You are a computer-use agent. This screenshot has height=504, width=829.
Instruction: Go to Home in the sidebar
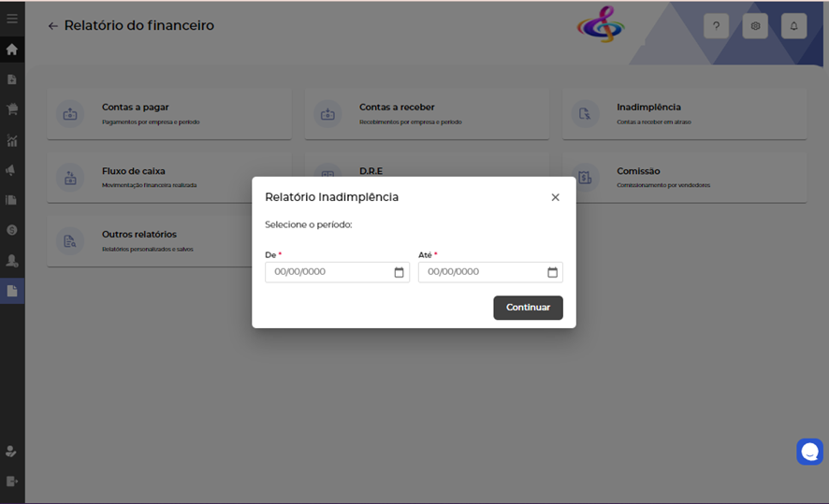pos(12,50)
